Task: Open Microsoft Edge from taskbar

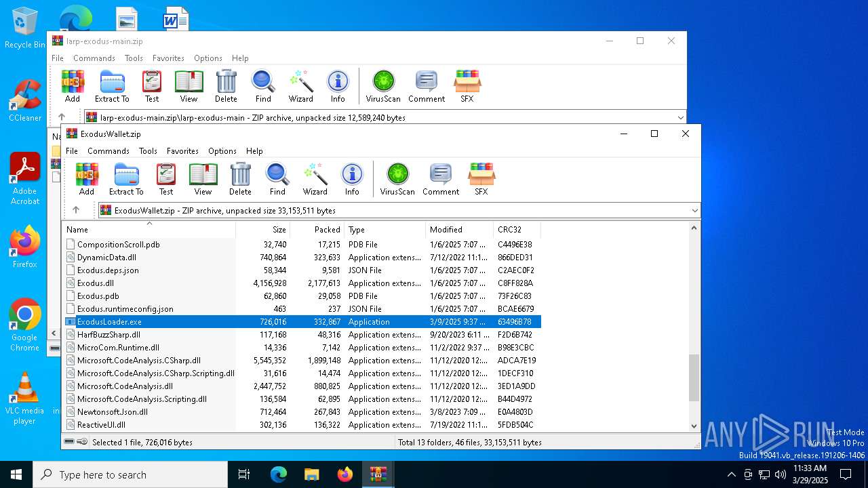Action: tap(279, 474)
